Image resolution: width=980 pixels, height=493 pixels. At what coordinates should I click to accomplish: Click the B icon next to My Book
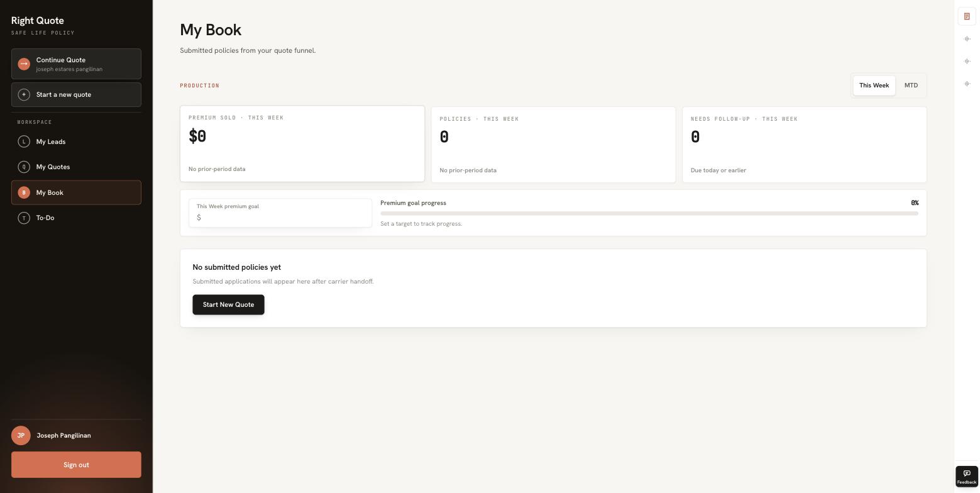click(x=24, y=192)
